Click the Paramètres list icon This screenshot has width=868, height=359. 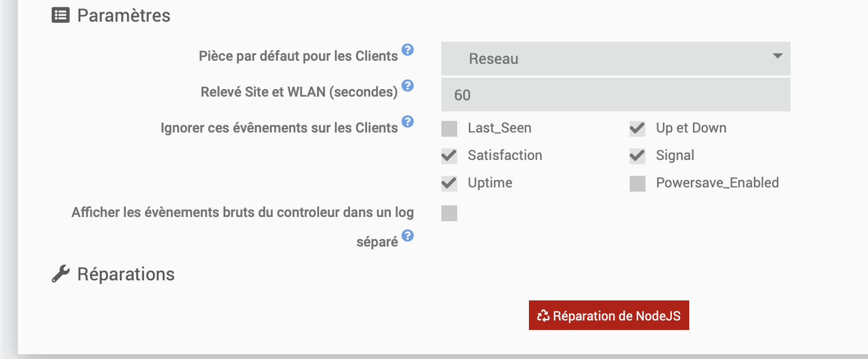61,15
